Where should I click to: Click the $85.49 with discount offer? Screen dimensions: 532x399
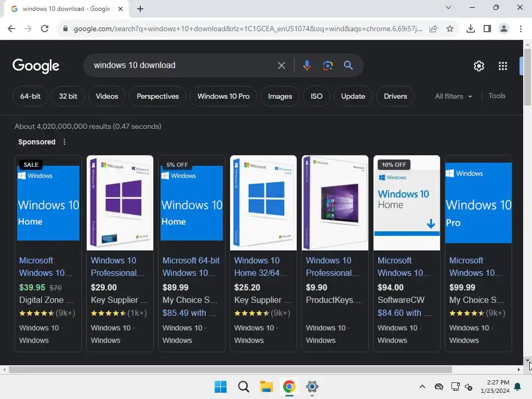(x=189, y=313)
